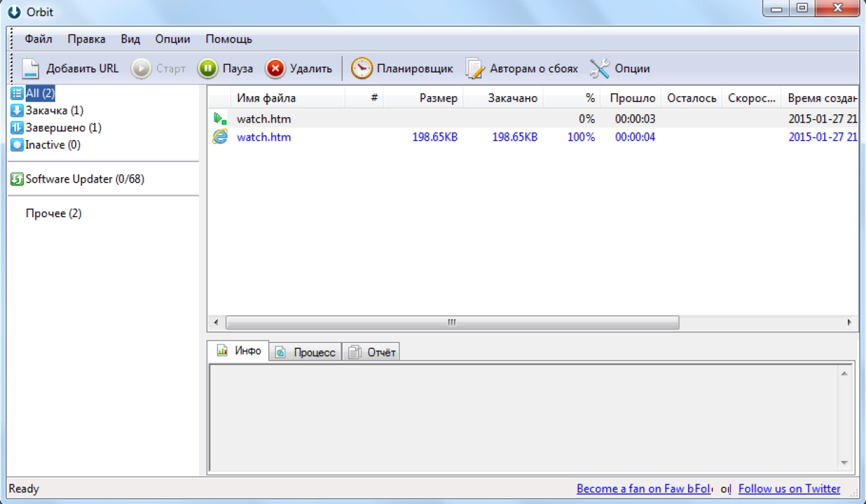866x504 pixels.
Task: Click the Процесс tab icon
Action: coord(280,352)
